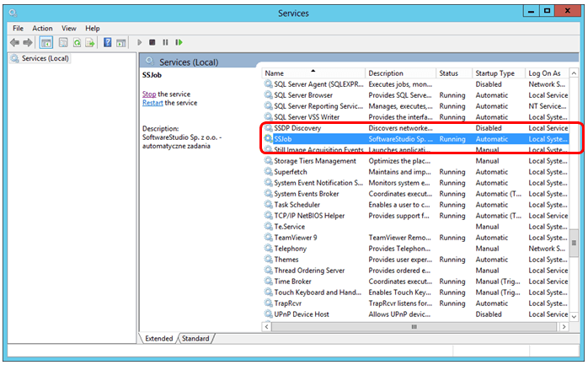
Task: Sort by the Startup Type column header
Action: 499,73
